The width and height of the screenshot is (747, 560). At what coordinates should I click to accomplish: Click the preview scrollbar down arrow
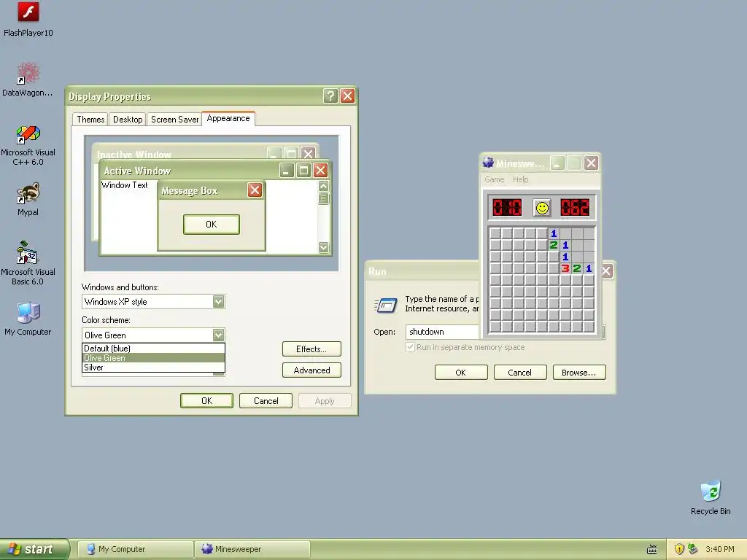pos(323,247)
